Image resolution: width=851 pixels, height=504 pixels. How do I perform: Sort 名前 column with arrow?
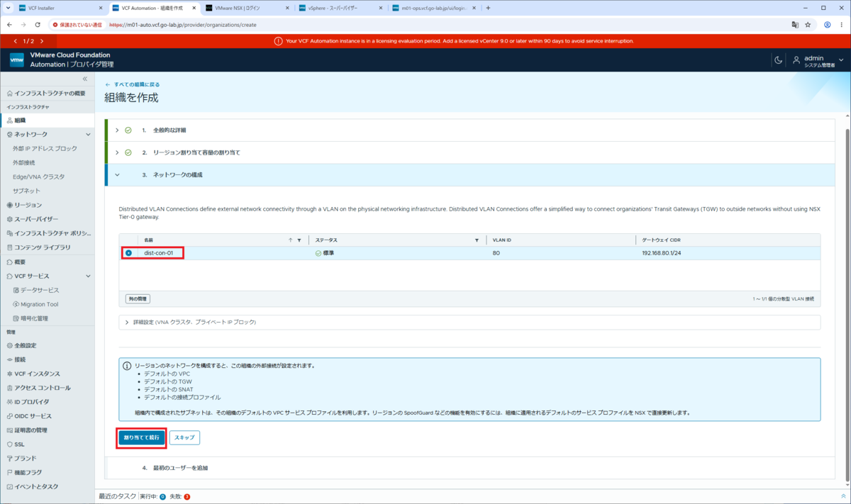[290, 240]
